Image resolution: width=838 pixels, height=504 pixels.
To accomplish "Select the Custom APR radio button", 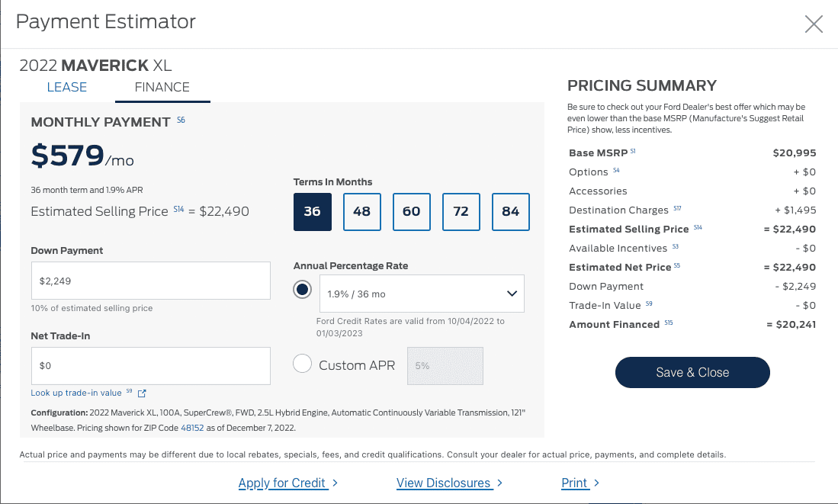I will 303,364.
